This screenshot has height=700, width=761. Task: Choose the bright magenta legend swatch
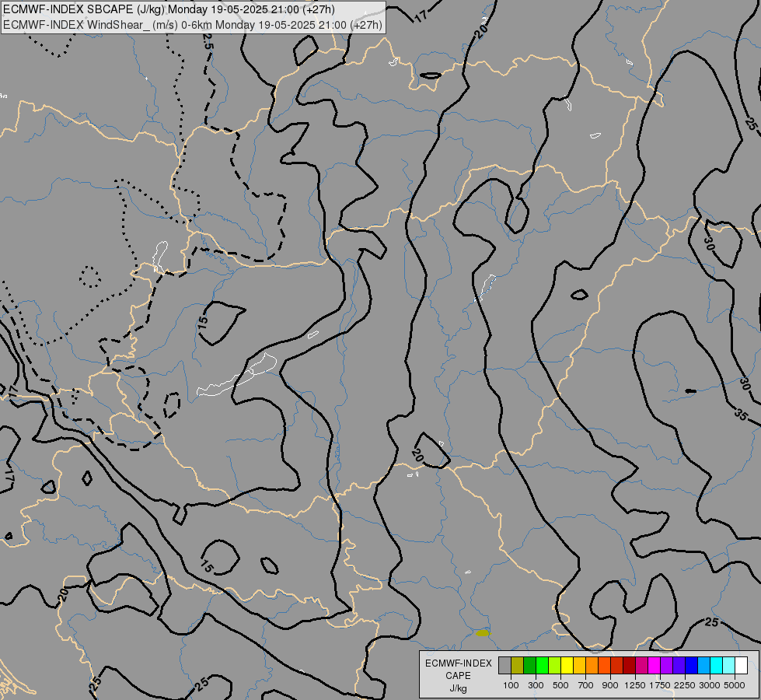tap(654, 665)
